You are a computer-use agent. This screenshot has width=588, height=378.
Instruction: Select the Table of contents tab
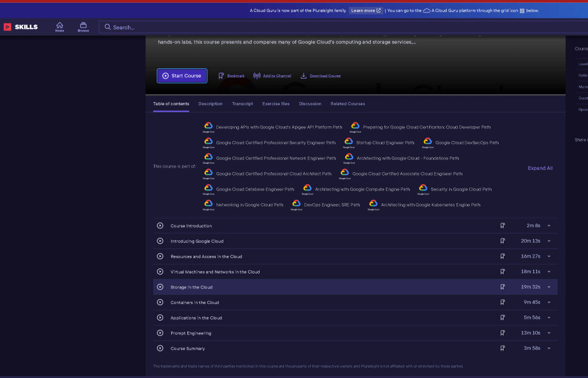(171, 104)
